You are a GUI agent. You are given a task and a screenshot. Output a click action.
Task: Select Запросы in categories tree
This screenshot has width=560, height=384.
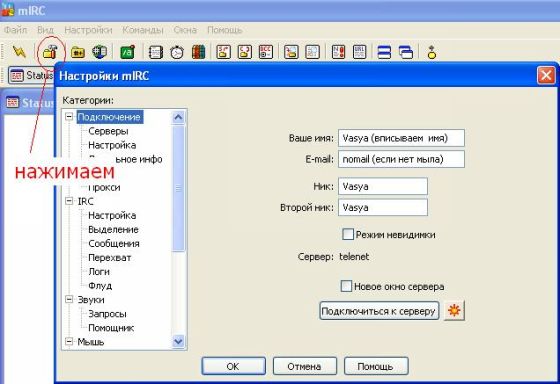tap(108, 314)
